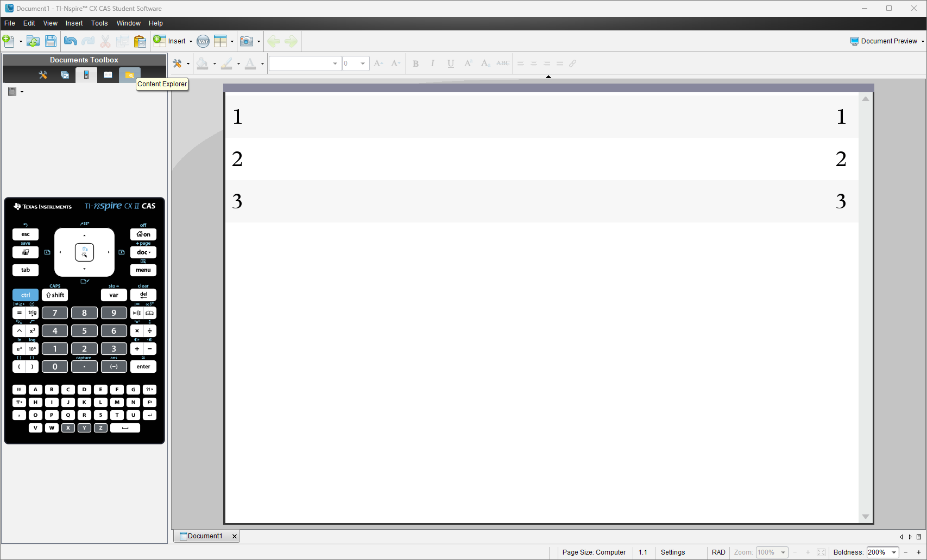927x560 pixels.
Task: Open the Boldness percentage dropdown
Action: (x=893, y=552)
